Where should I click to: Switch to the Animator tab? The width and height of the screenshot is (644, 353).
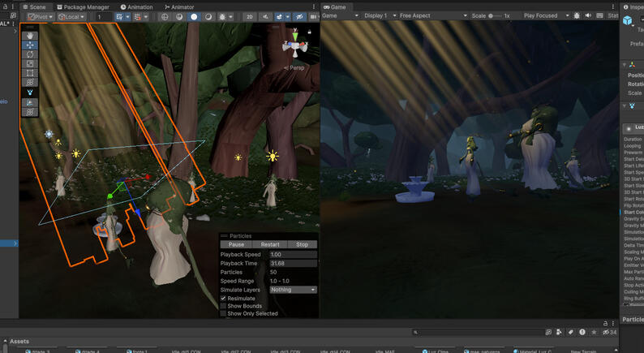[179, 7]
